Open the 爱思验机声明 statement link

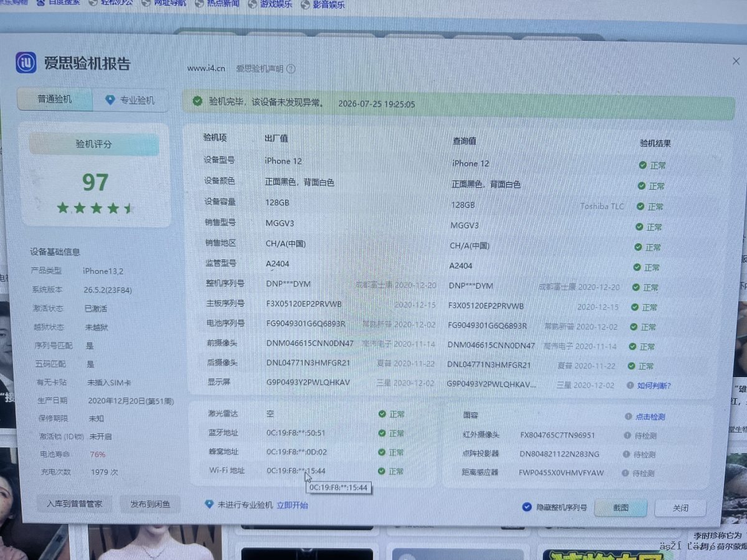click(260, 69)
